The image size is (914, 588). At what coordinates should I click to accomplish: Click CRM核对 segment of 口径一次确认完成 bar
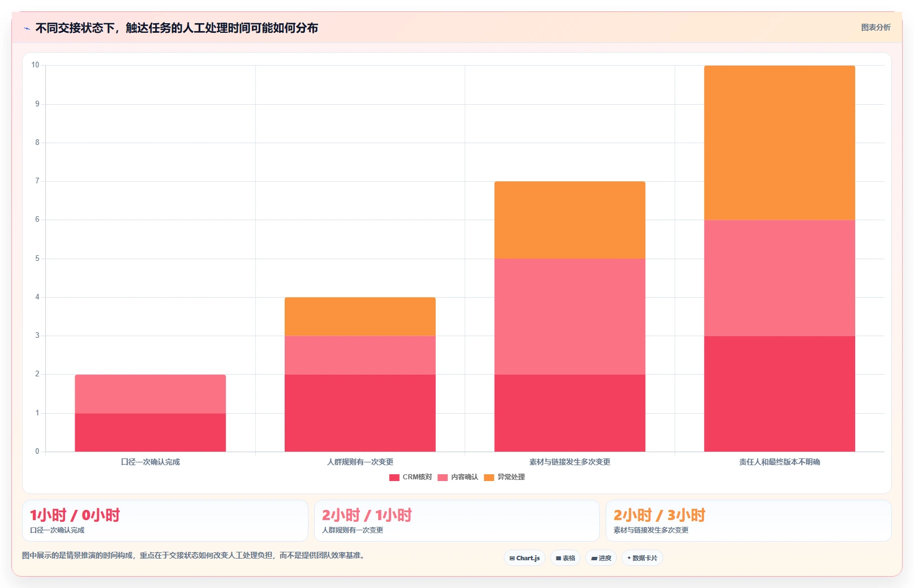[x=151, y=432]
